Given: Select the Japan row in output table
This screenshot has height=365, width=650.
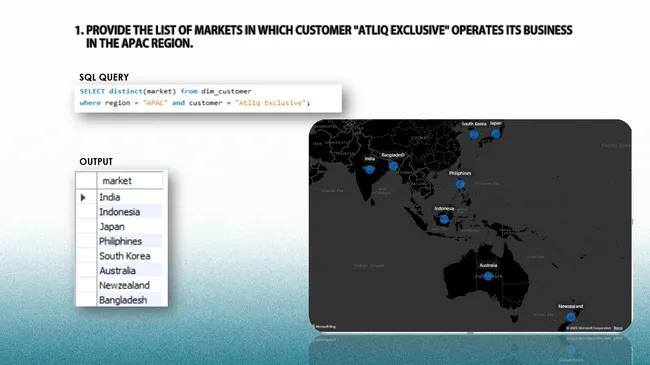Looking at the screenshot, I should coord(119,227).
